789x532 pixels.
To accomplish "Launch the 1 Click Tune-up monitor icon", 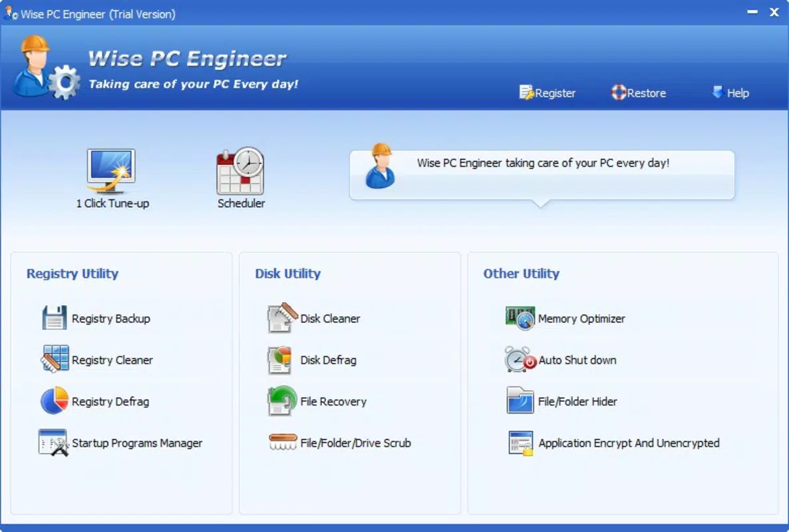I will click(x=110, y=171).
